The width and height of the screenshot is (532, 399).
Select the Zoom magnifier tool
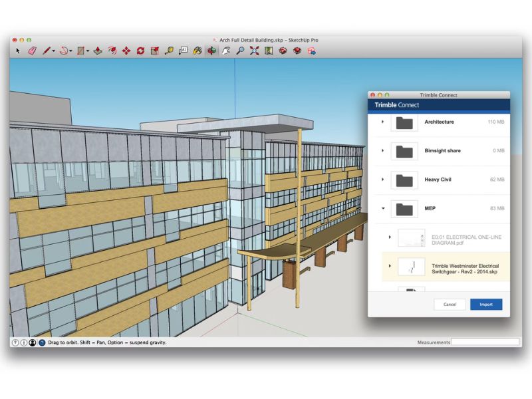pos(241,51)
